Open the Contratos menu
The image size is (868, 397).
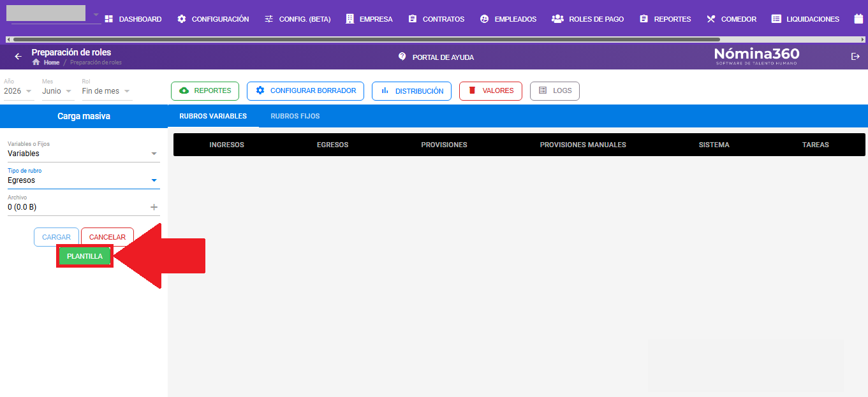[436, 19]
